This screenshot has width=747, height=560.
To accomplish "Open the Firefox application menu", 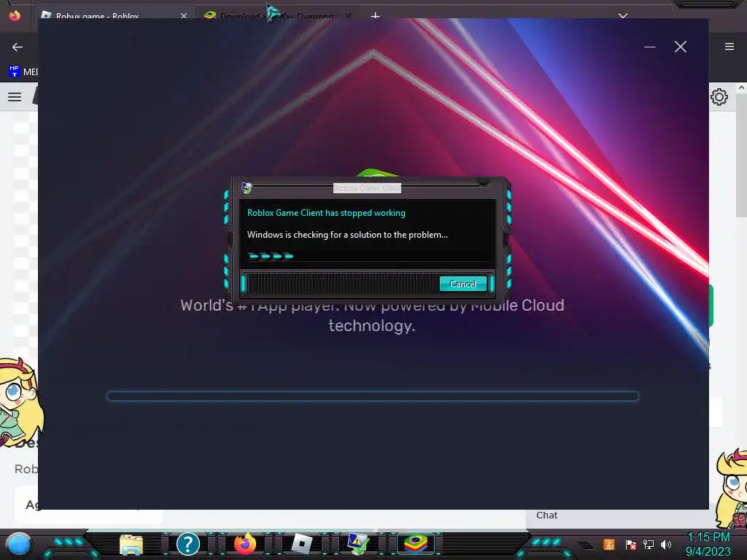I will click(x=729, y=47).
